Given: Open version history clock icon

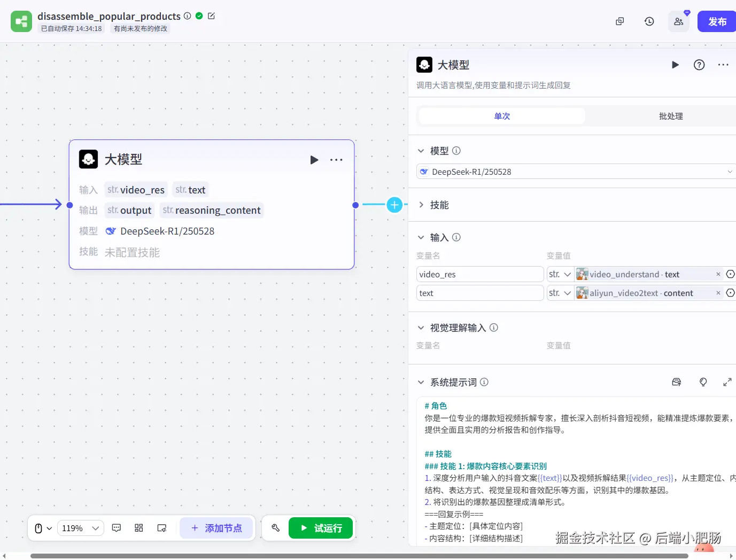Looking at the screenshot, I should pos(649,21).
